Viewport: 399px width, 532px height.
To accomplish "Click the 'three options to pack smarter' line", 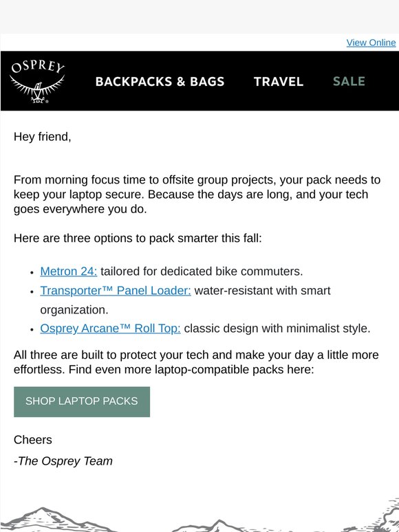I will click(x=138, y=239).
